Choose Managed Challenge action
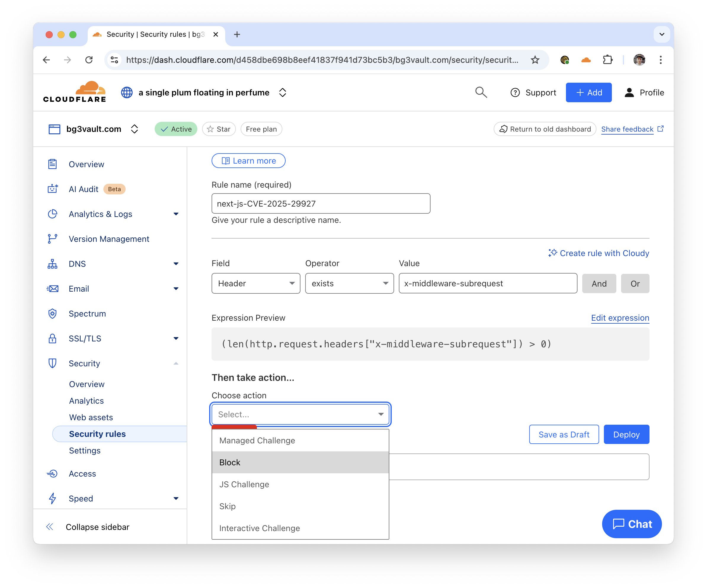707x588 pixels. point(300,440)
